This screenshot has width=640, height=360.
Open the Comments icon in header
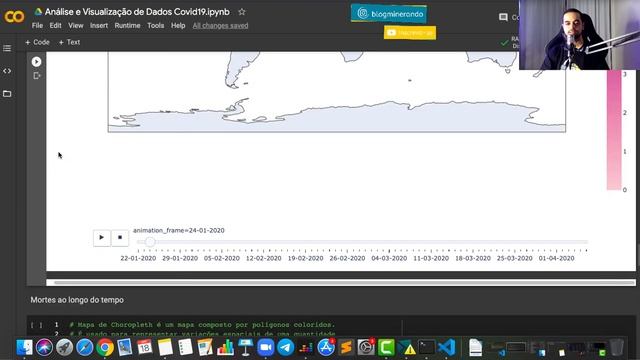503,17
